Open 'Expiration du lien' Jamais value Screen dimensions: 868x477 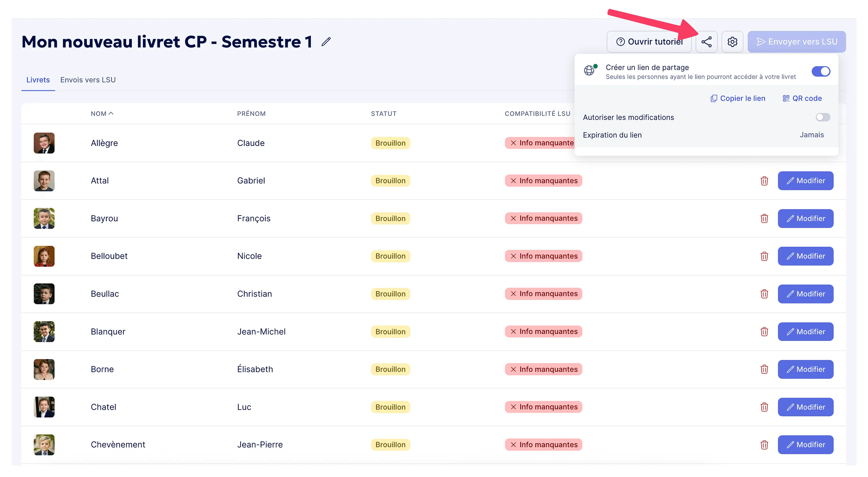811,135
